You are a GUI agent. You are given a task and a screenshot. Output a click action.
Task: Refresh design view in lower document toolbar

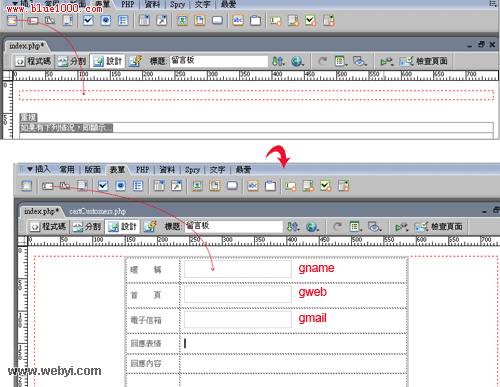point(337,227)
